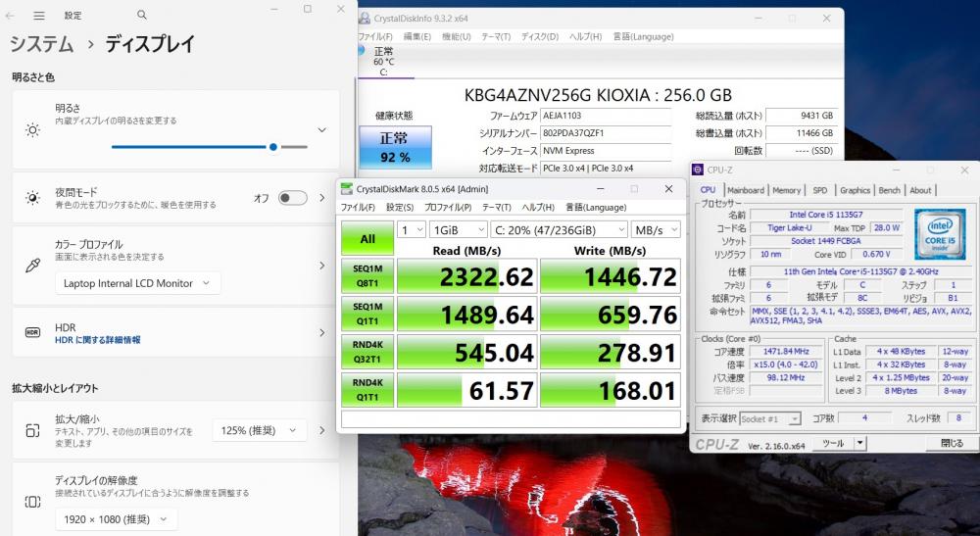Image resolution: width=980 pixels, height=536 pixels.
Task: Open CrystalDiskMark ファイル(F) menu
Action: pos(358,208)
